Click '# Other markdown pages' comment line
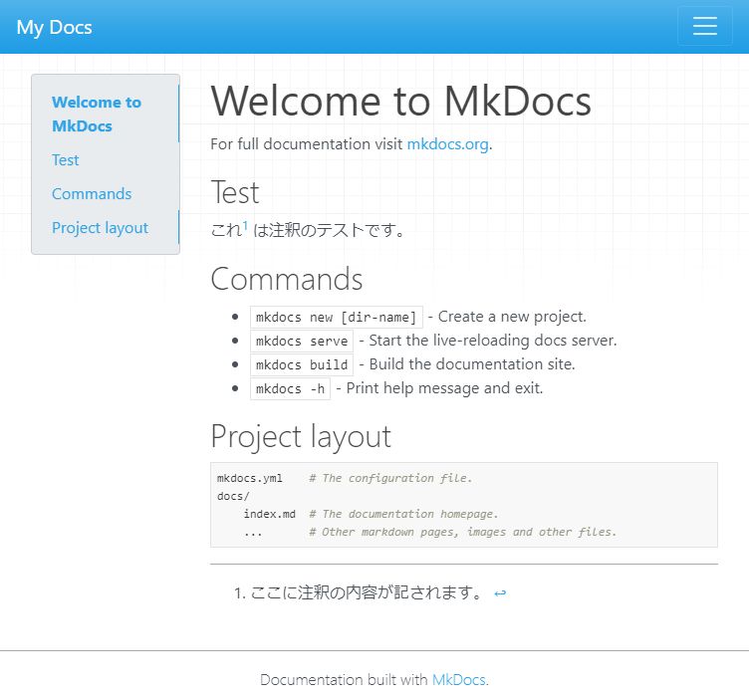 point(463,532)
